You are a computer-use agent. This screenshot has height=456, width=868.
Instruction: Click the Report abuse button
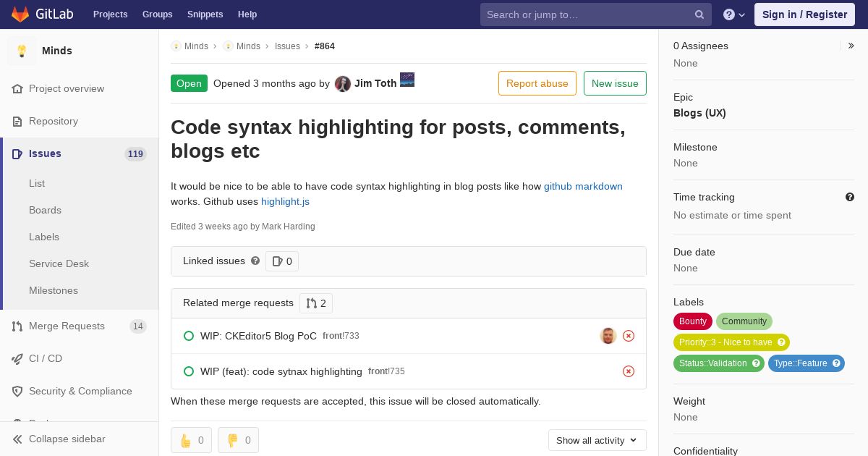click(x=537, y=83)
